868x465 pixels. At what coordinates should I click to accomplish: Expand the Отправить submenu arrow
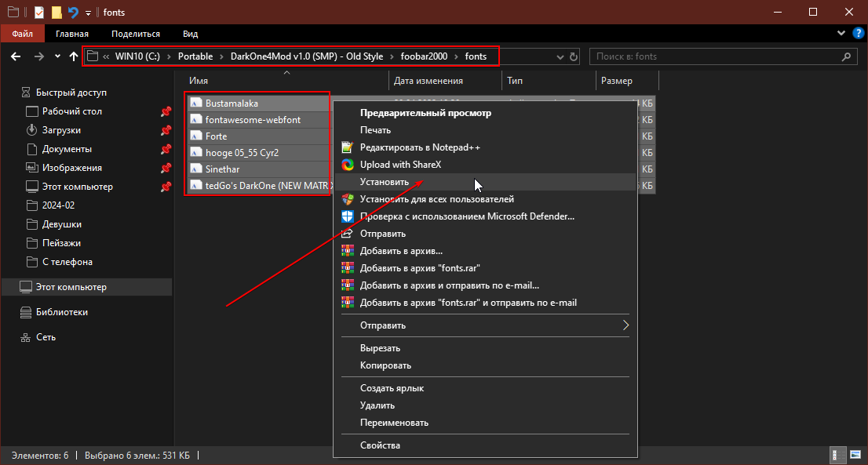tap(625, 325)
